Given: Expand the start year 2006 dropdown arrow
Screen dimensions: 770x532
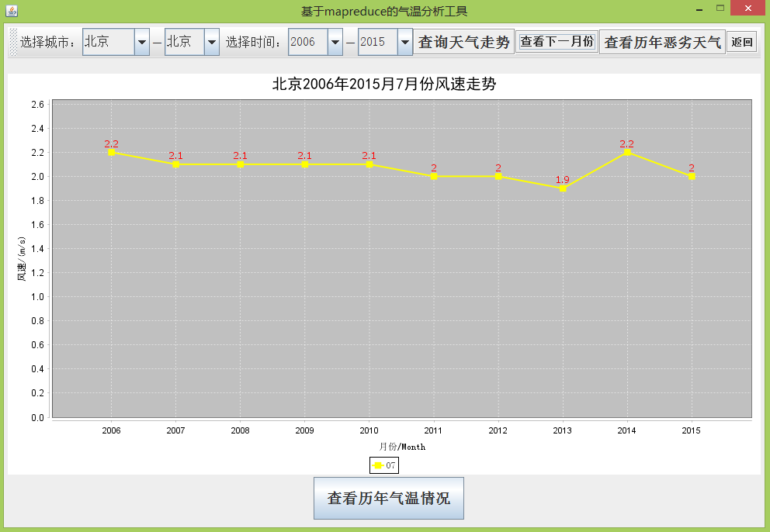Looking at the screenshot, I should (x=335, y=42).
